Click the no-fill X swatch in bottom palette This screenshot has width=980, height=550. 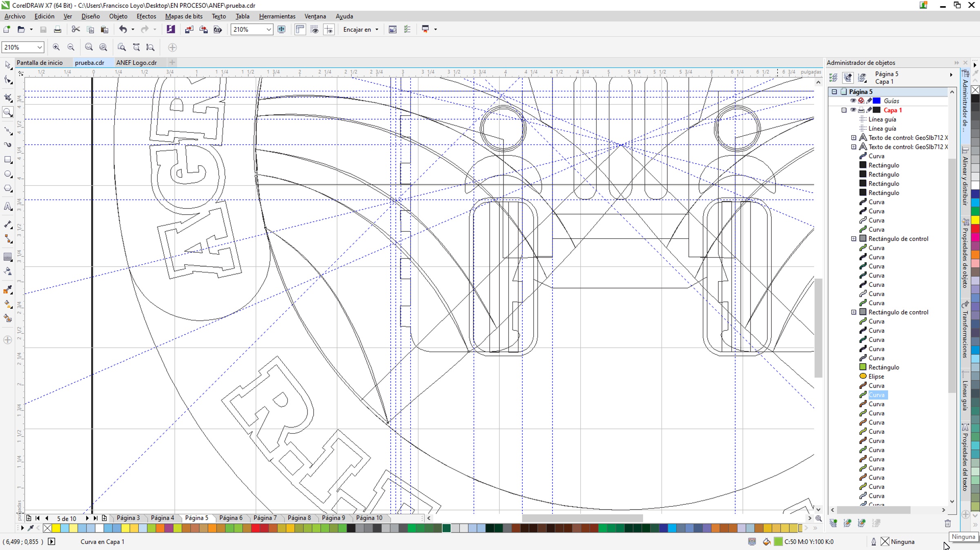pyautogui.click(x=47, y=528)
